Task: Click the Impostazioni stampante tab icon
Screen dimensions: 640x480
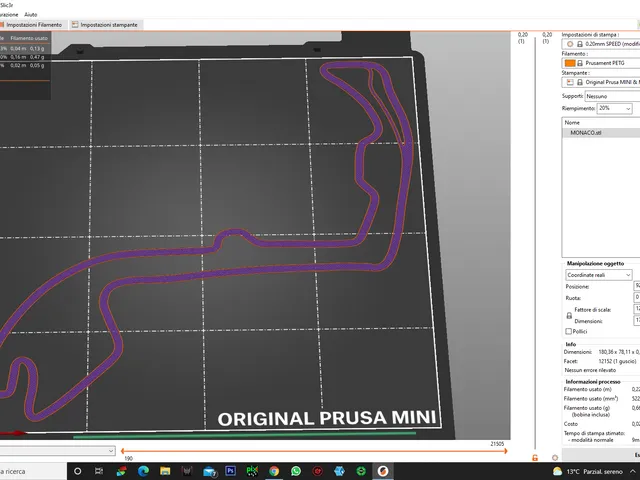Action: coord(75,25)
